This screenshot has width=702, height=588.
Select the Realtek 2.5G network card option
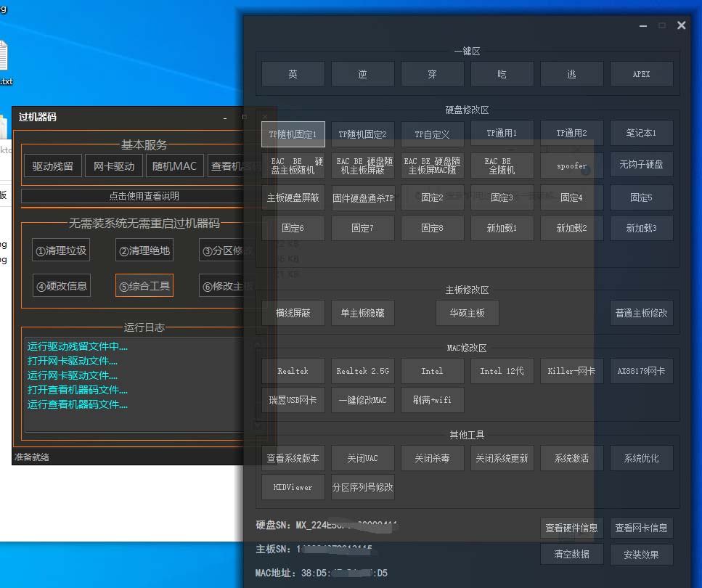click(362, 371)
